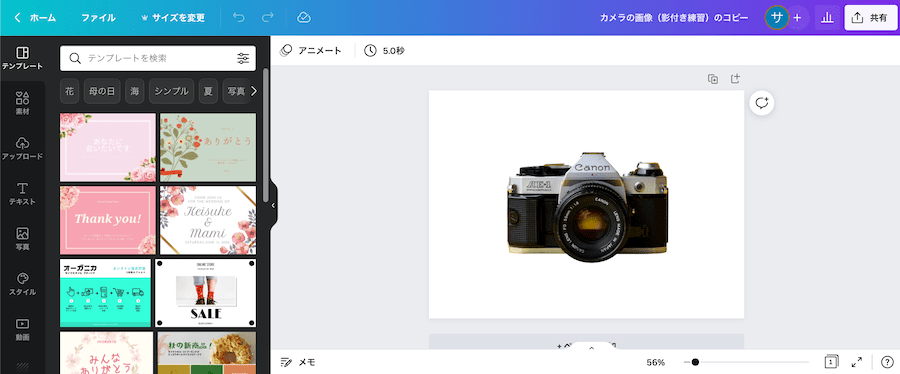Choose the あなたに会いたいです pink template
The image size is (900, 374).
click(108, 147)
